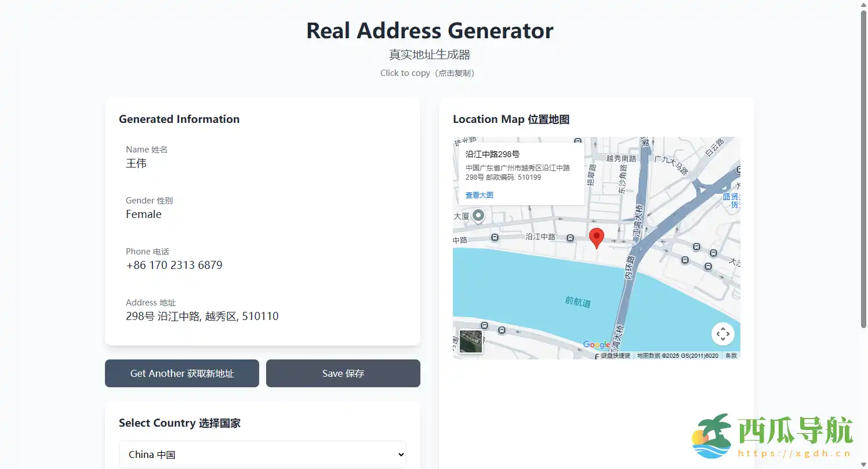
Task: Copy the name 王伟
Action: (136, 163)
